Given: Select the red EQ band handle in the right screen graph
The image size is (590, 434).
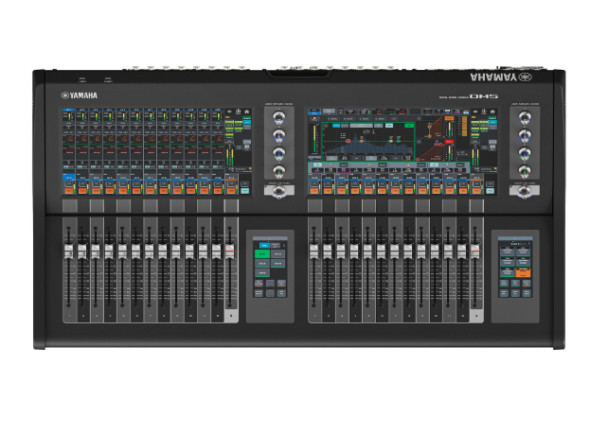Looking at the screenshot, I should (348, 141).
